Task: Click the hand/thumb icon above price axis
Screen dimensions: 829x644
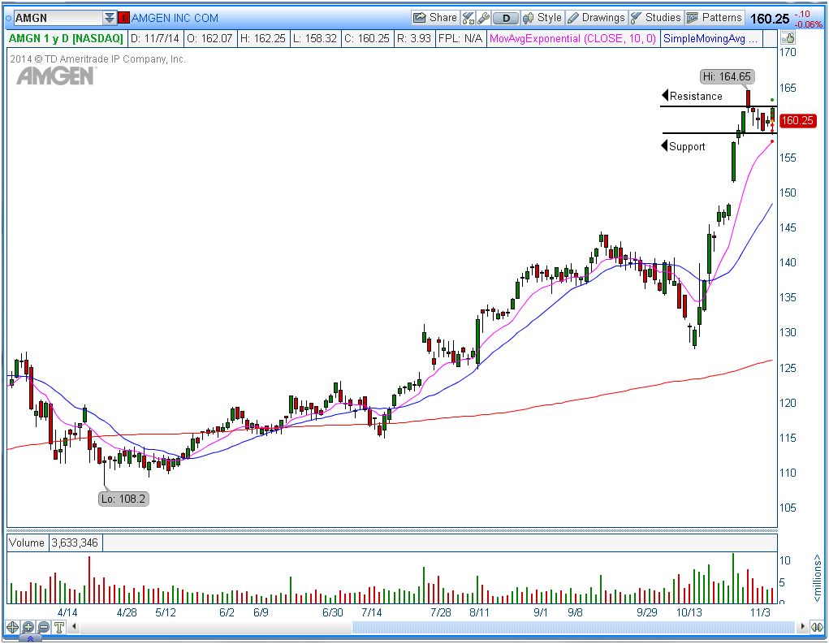Action: tap(788, 38)
